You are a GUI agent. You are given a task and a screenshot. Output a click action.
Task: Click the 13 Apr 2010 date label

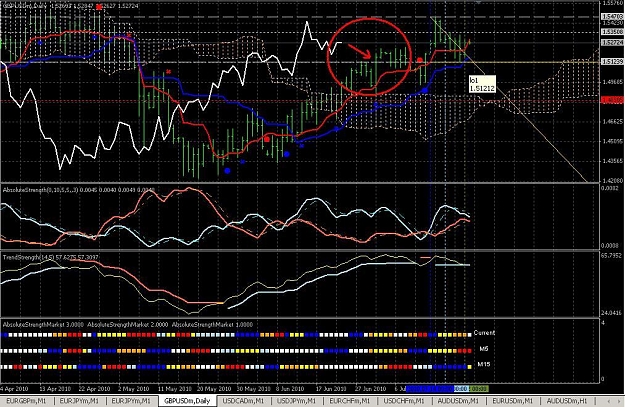tap(55, 389)
